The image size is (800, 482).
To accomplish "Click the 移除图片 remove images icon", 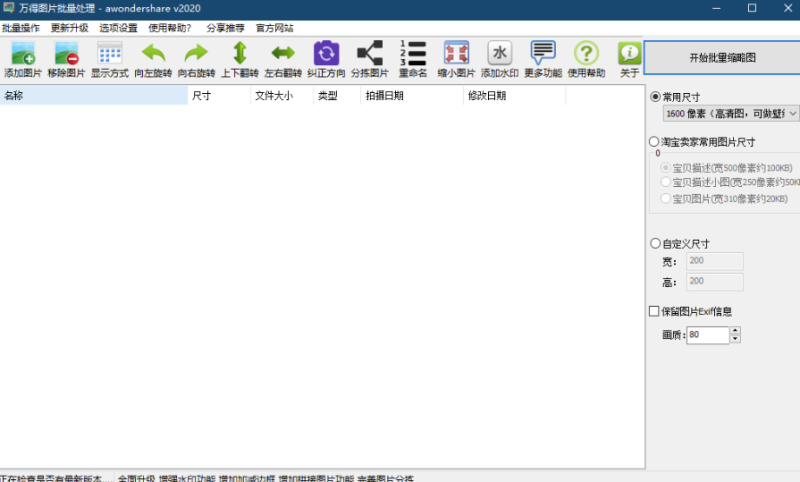I will pos(66,59).
